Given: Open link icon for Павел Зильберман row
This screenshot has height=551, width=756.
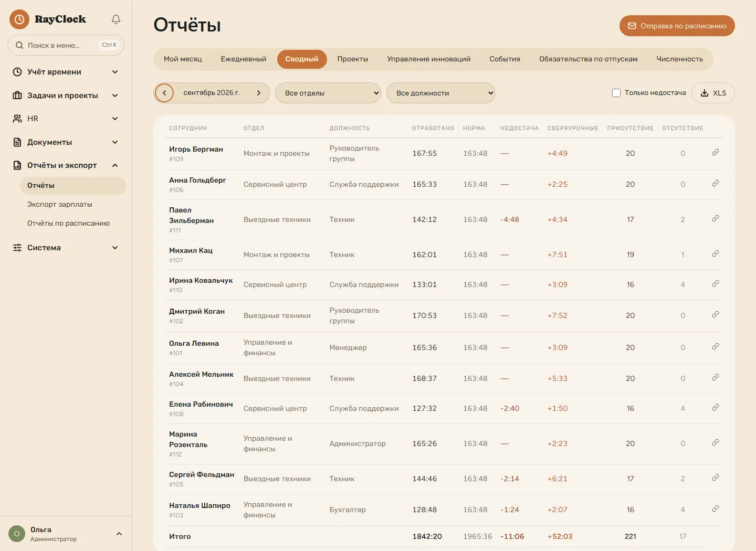Looking at the screenshot, I should (715, 218).
